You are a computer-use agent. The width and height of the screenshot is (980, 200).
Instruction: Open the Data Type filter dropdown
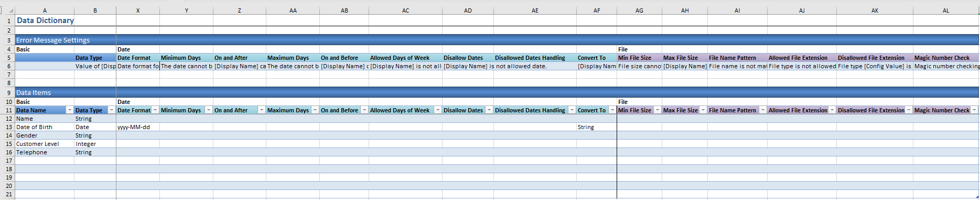point(111,110)
